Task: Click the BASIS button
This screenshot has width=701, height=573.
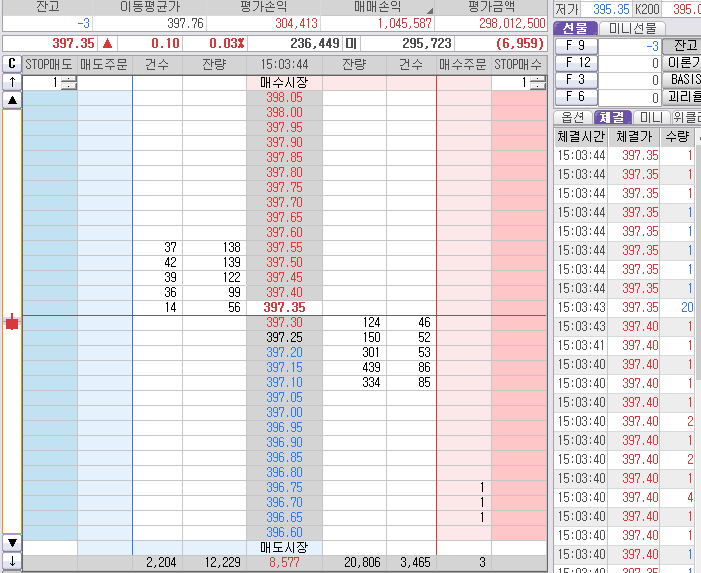Action: coord(682,80)
